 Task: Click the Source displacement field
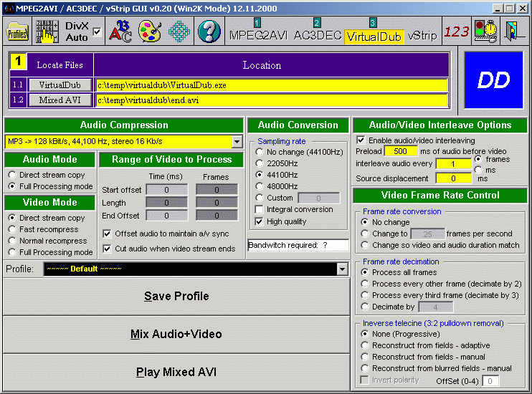pos(453,178)
